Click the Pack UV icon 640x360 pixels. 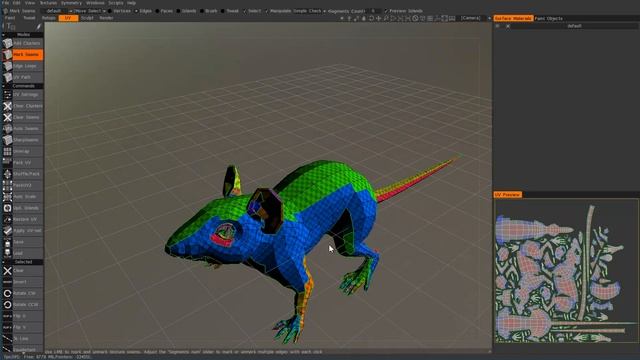[7, 162]
